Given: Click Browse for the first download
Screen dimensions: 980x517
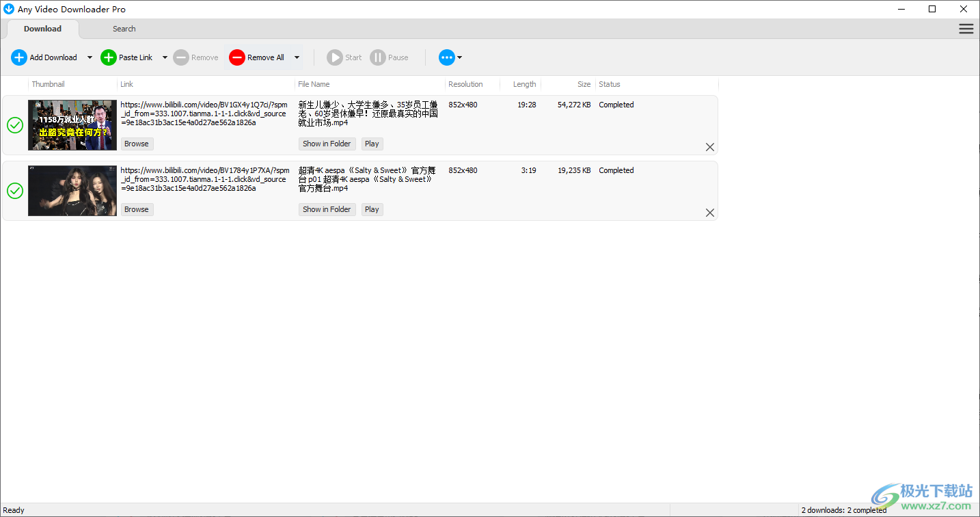Looking at the screenshot, I should tap(137, 144).
